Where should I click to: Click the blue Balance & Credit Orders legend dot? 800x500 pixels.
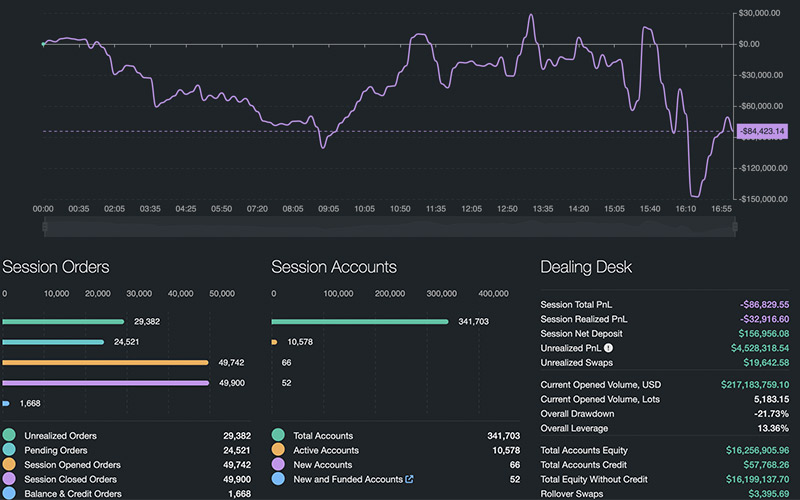10,494
